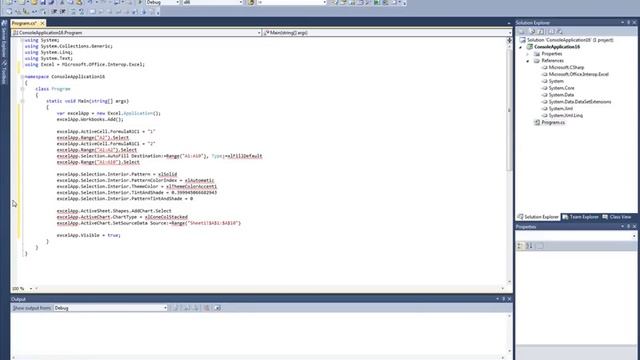
Task: Toggle auto hide pin on Output panel
Action: point(503,299)
